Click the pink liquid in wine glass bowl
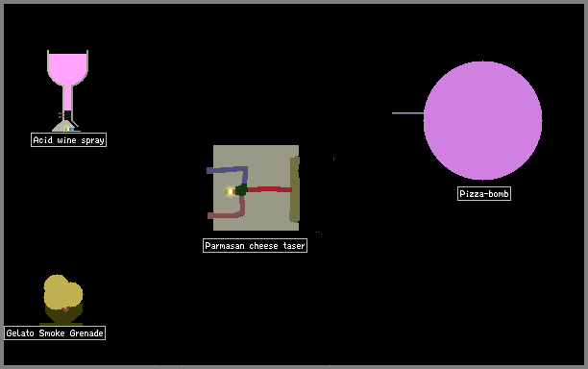The width and height of the screenshot is (588, 369). [x=67, y=67]
